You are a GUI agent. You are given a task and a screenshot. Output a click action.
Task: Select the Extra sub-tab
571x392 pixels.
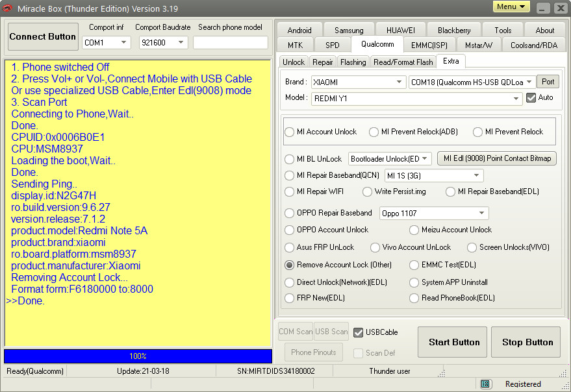click(x=451, y=61)
